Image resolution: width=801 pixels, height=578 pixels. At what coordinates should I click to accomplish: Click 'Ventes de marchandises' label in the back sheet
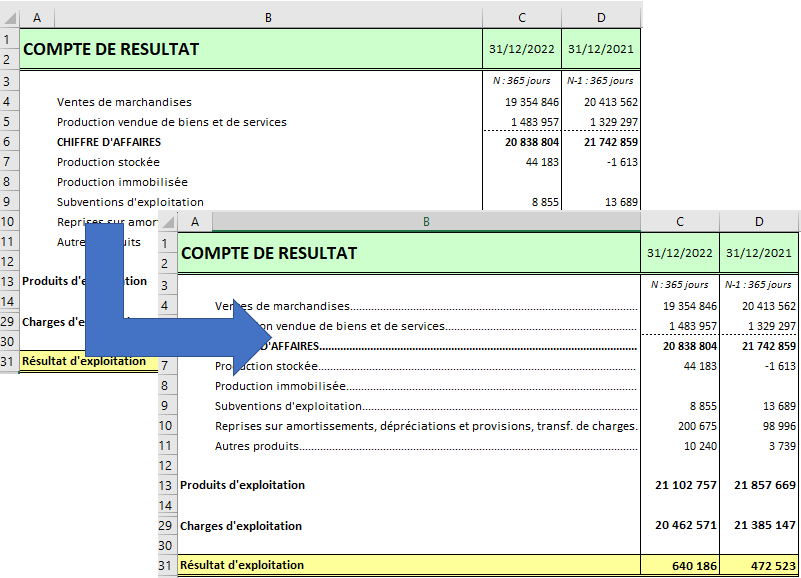(124, 102)
